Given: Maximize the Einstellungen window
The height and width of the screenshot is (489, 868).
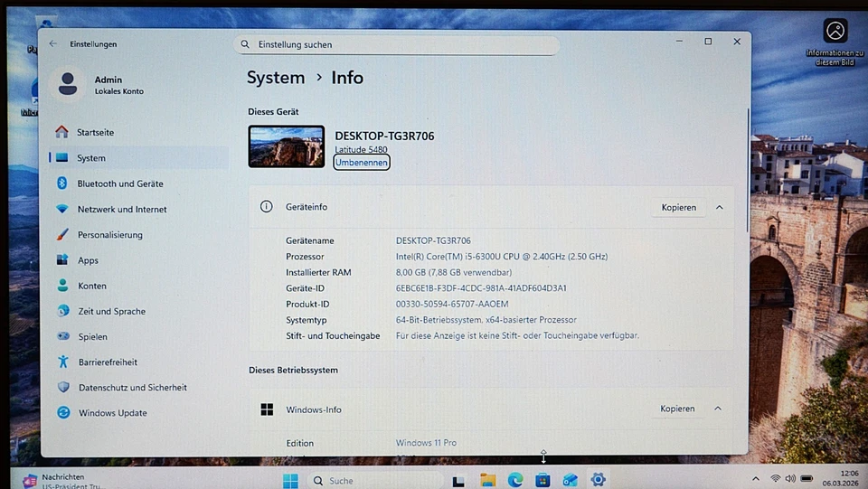Looking at the screenshot, I should pos(708,42).
